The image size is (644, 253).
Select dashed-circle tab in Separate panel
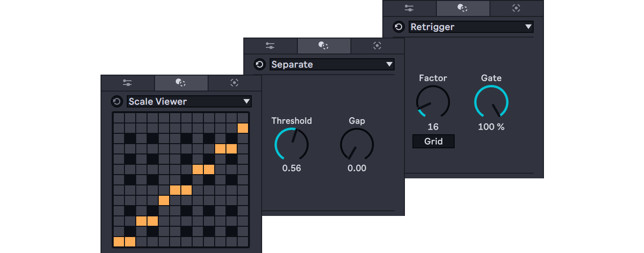point(377,46)
